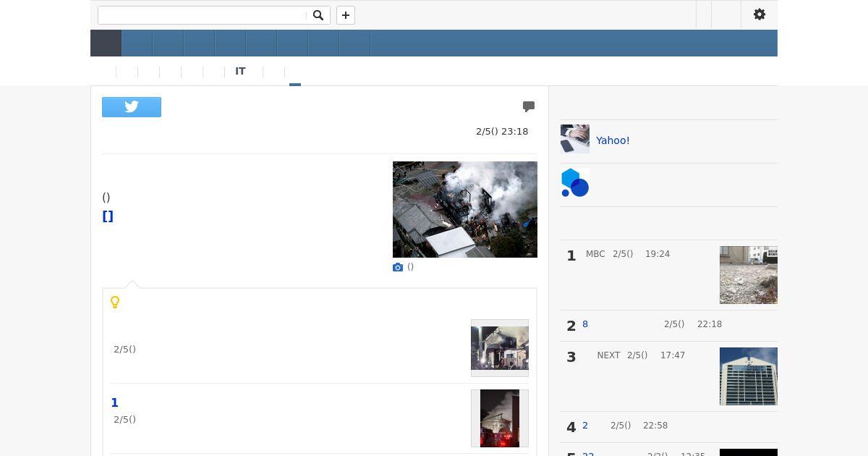Click the blue hexagon logo icon
Screen dimensions: 868x456
coord(575,183)
